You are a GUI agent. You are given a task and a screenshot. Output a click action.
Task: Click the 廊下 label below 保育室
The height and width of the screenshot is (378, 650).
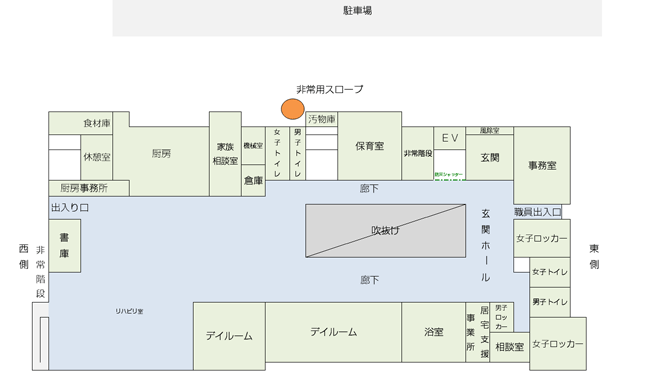[369, 189]
